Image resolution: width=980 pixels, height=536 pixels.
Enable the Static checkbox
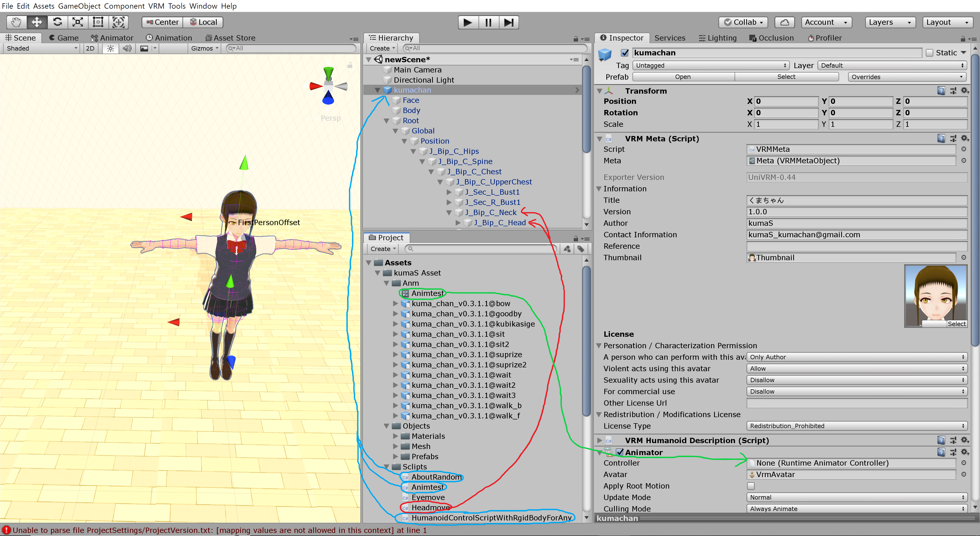pos(929,53)
